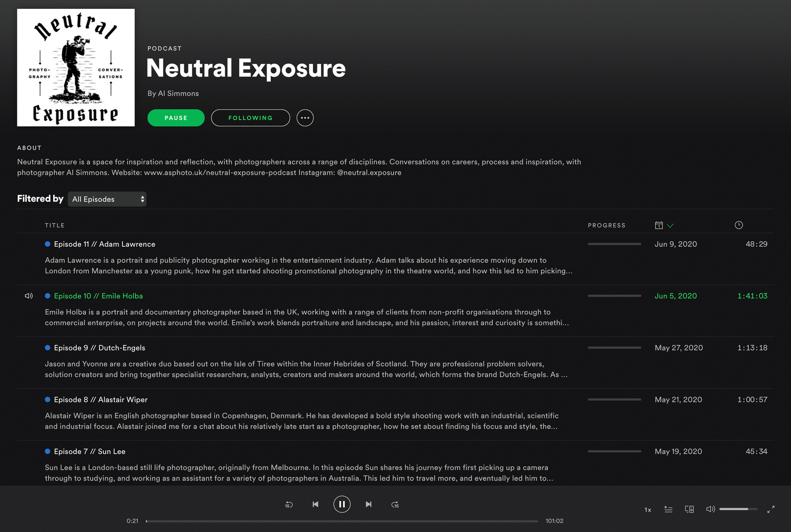This screenshot has height=532, width=791.
Task: Click the May 21, 2020 date
Action: pyautogui.click(x=678, y=400)
